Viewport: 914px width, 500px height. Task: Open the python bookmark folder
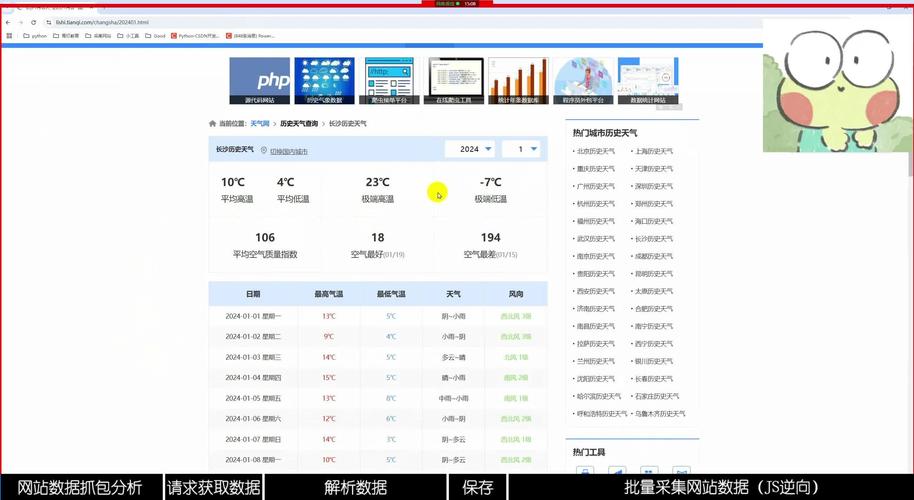[35, 36]
